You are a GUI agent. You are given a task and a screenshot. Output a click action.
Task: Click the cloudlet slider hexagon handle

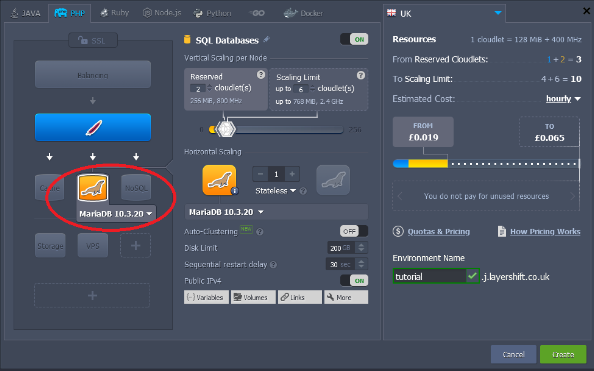click(x=225, y=129)
